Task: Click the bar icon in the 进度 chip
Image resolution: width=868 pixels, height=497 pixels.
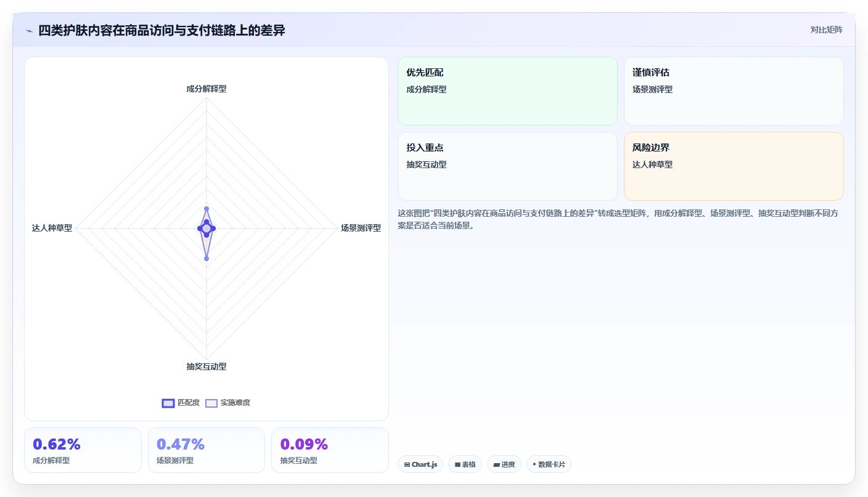Action: click(x=496, y=464)
